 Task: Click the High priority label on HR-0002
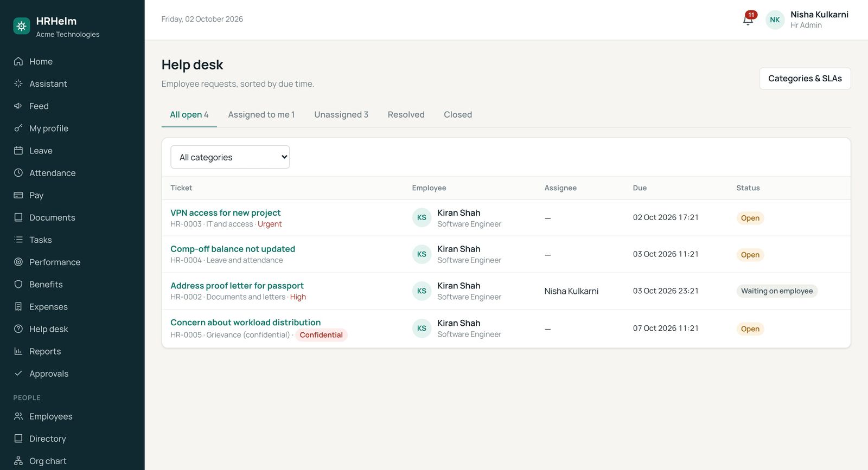point(298,297)
